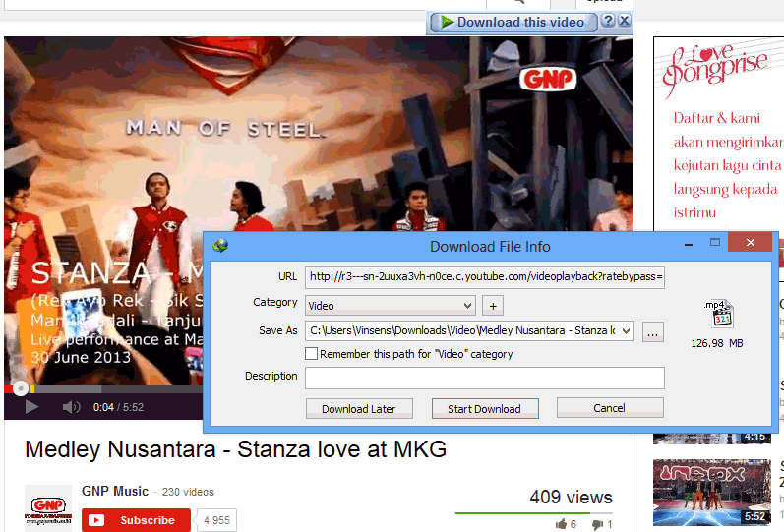Minimize the Download File Info dialog
The image size is (784, 532).
[689, 243]
